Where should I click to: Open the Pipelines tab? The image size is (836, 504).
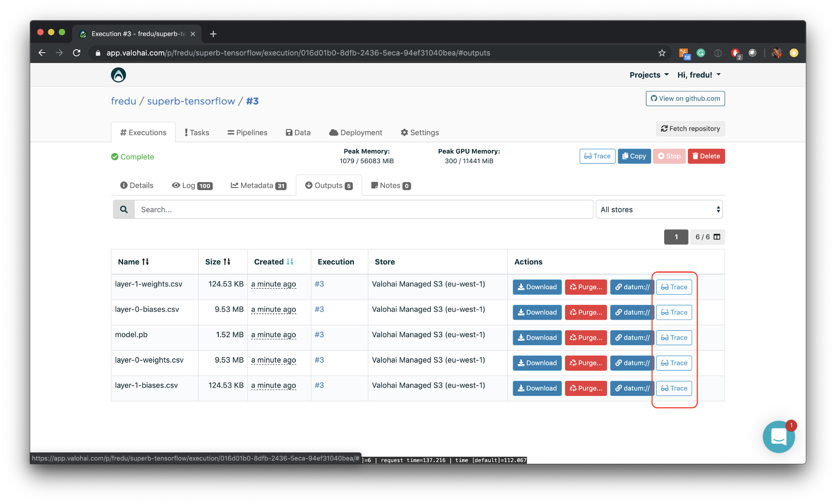[247, 132]
